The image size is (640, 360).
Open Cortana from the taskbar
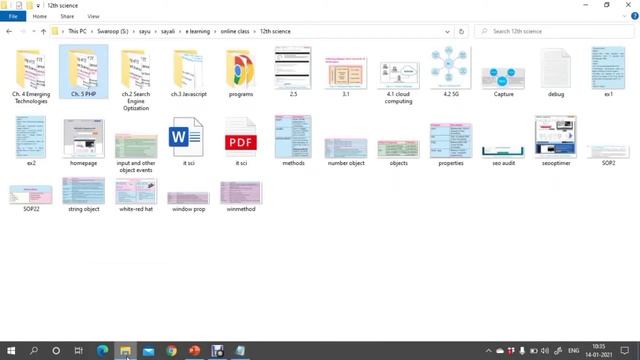click(x=56, y=351)
